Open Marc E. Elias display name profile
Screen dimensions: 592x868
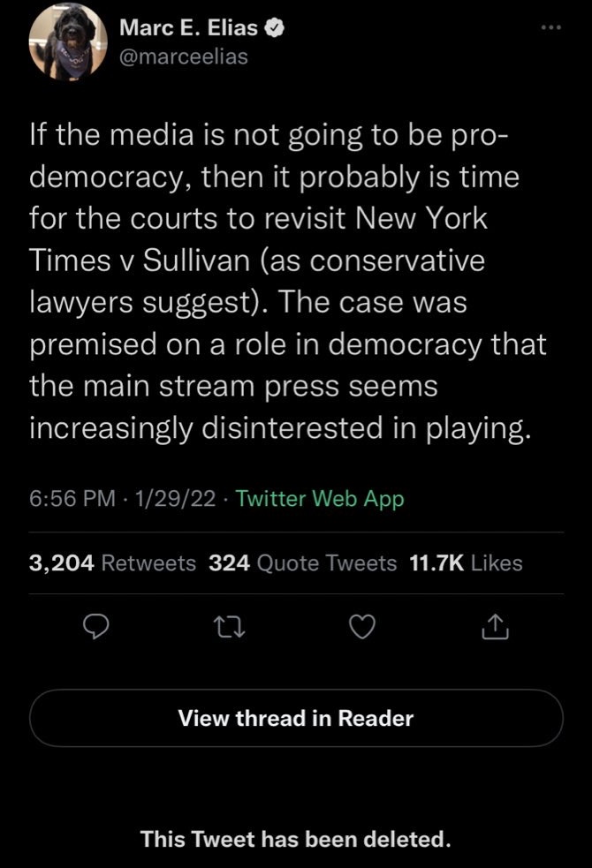[x=188, y=28]
